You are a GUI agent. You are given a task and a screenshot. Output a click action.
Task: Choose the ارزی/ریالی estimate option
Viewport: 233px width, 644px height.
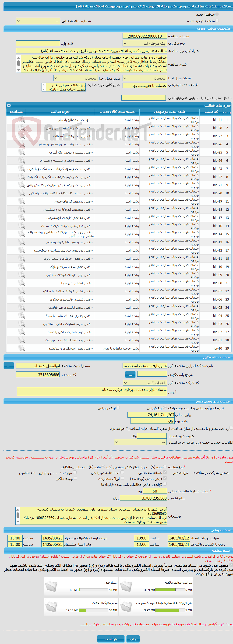(165, 408)
